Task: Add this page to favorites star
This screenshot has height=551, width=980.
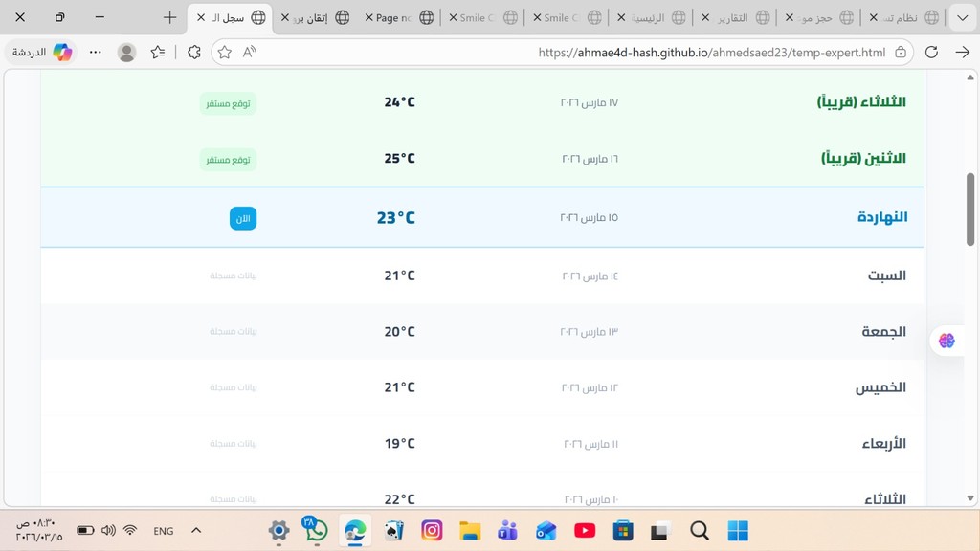Action: [x=225, y=53]
